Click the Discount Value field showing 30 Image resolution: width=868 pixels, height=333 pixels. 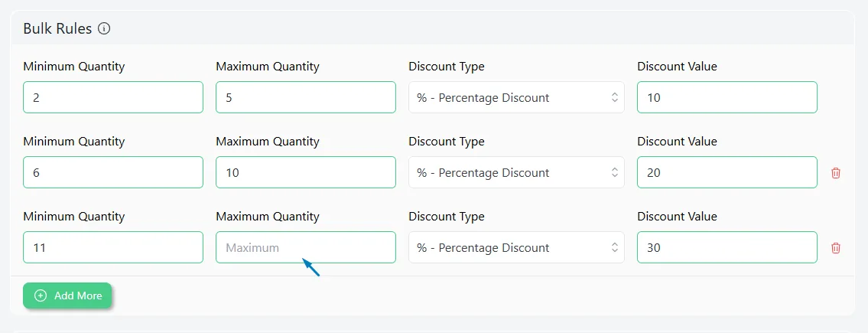click(x=727, y=247)
